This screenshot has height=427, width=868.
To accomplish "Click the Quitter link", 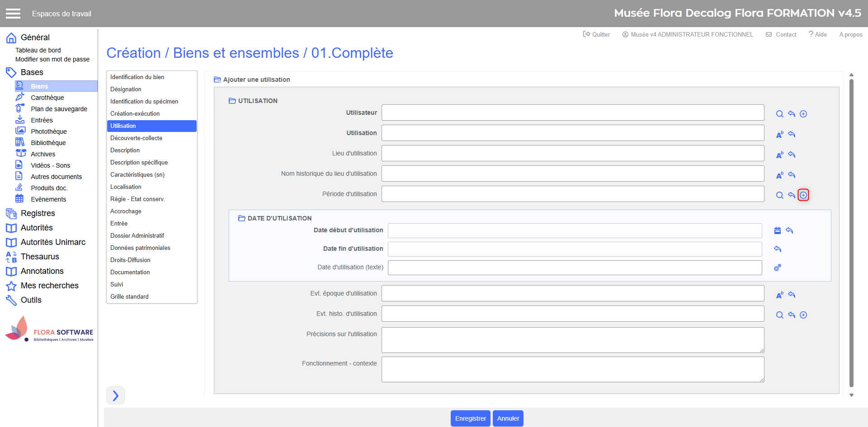I will coord(596,34).
